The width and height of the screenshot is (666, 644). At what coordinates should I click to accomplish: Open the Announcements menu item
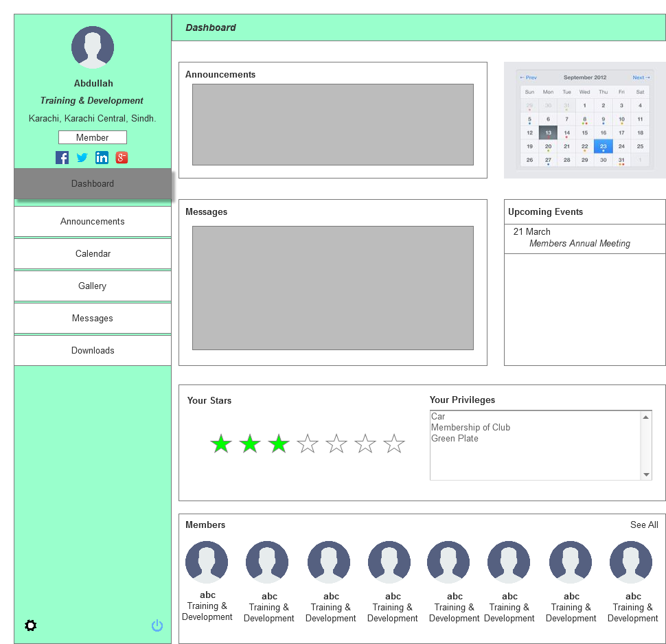click(x=93, y=222)
